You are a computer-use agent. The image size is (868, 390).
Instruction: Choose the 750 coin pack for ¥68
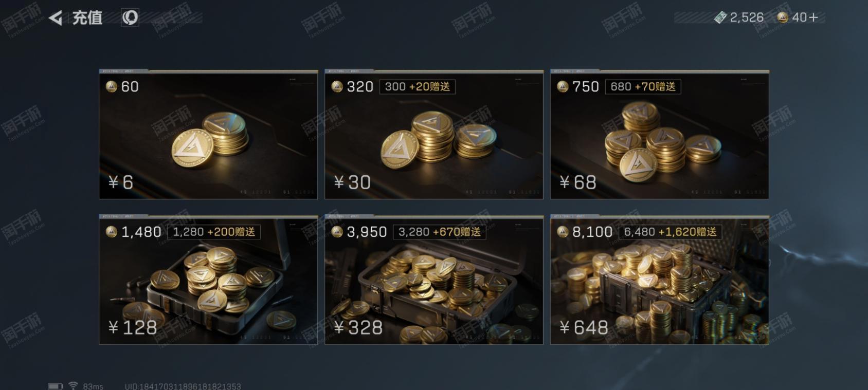pyautogui.click(x=660, y=135)
